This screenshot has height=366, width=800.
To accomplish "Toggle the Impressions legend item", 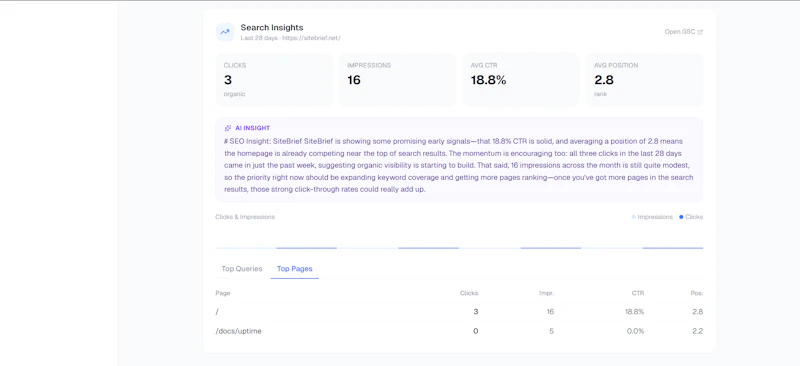I will click(652, 217).
